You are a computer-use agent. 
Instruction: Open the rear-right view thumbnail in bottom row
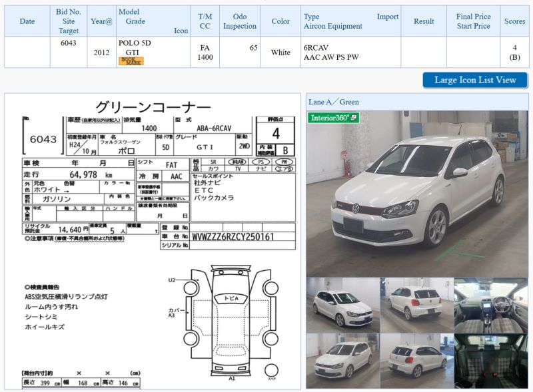[417, 361]
